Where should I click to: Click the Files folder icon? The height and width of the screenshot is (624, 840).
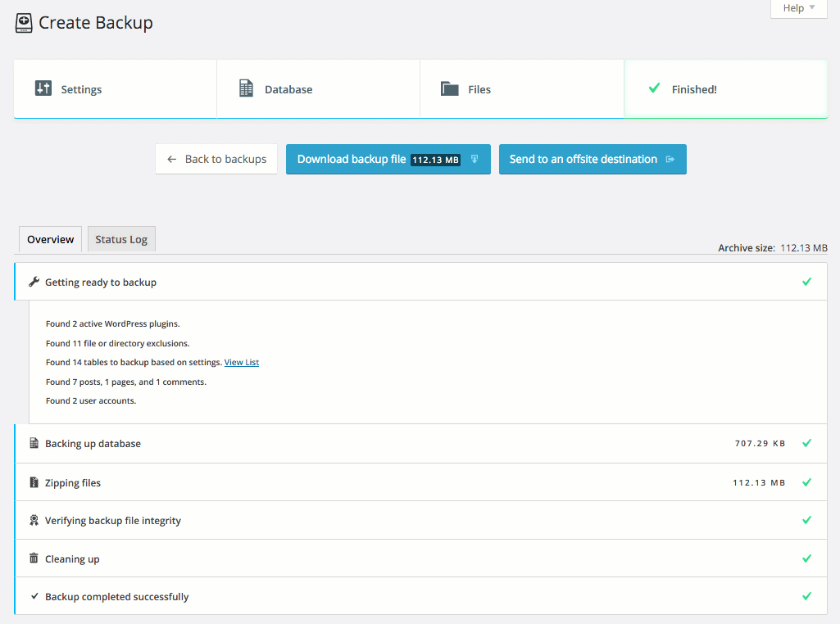(x=449, y=88)
